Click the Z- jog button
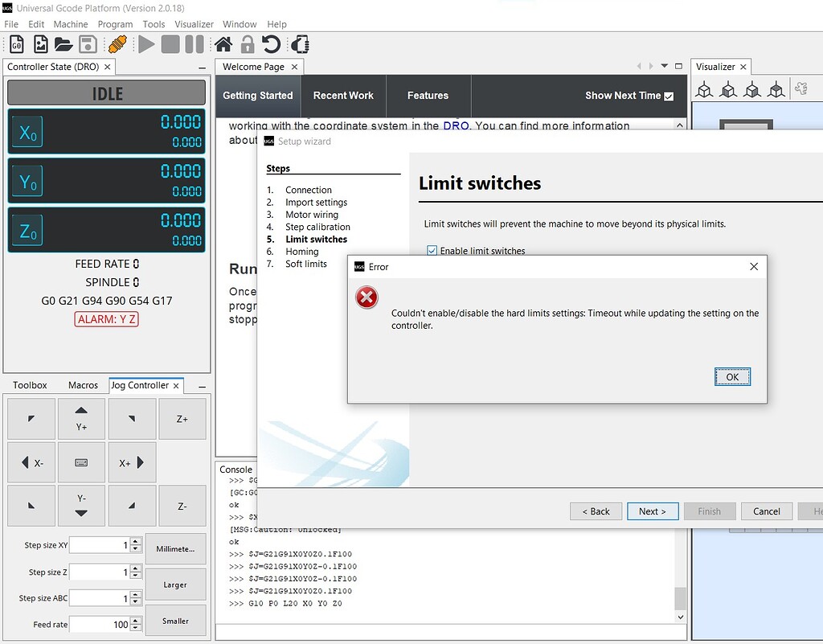 click(182, 506)
